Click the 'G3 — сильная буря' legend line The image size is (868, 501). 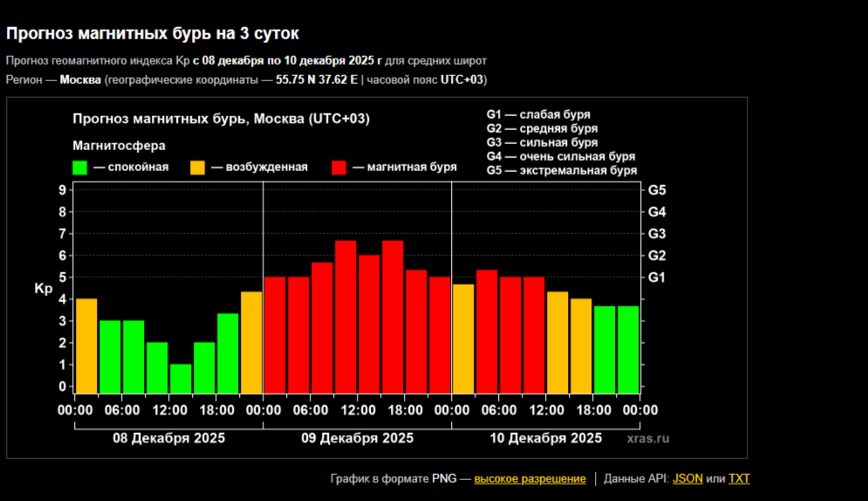pos(542,142)
